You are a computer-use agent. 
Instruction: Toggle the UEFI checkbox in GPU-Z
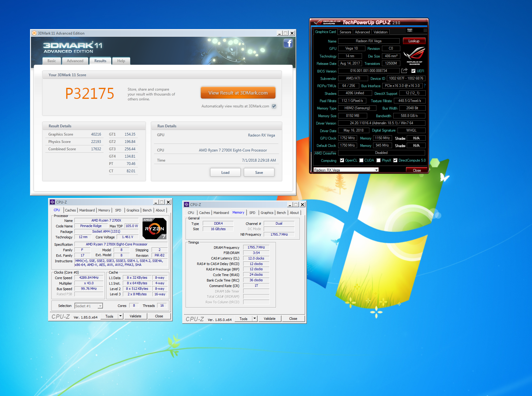(x=413, y=71)
